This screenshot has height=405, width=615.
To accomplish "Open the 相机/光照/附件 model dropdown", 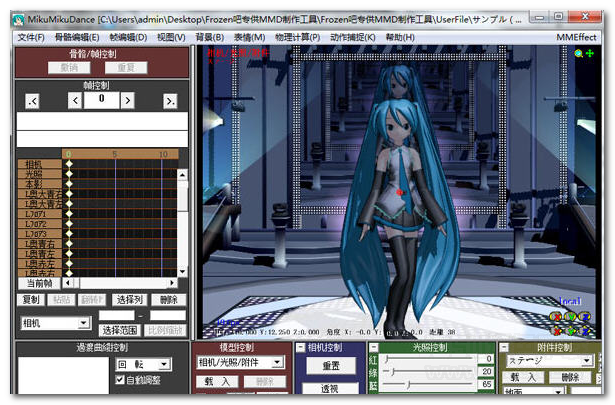I will (239, 363).
